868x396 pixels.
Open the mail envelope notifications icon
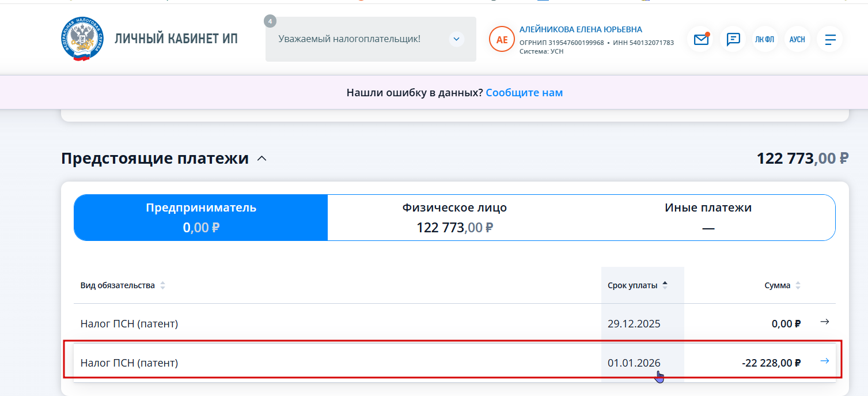click(x=700, y=40)
